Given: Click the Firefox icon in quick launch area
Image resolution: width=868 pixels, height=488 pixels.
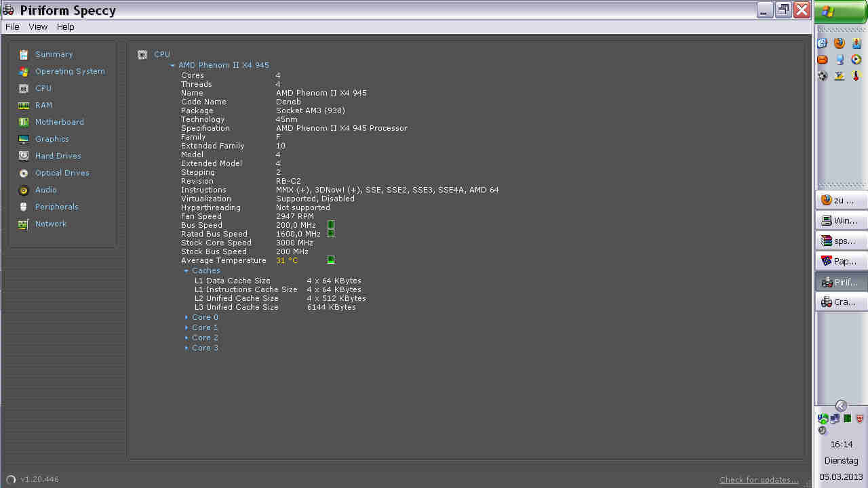Looking at the screenshot, I should pyautogui.click(x=840, y=43).
